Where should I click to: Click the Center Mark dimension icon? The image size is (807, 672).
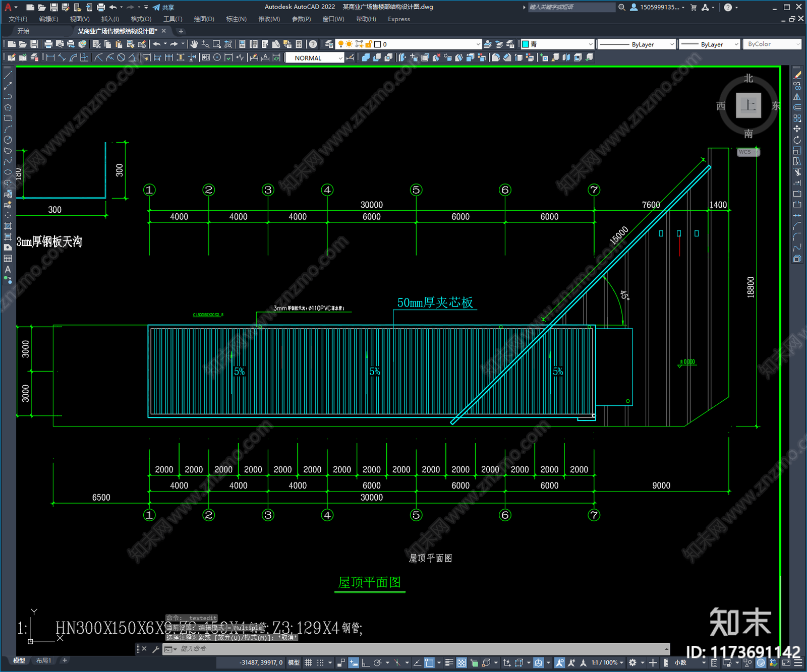(217, 57)
